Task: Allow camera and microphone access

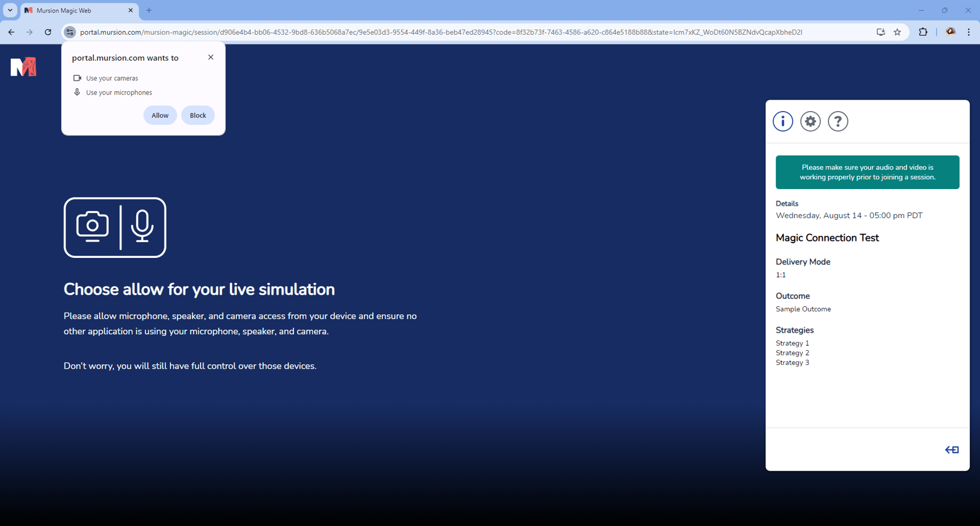Action: (x=160, y=116)
